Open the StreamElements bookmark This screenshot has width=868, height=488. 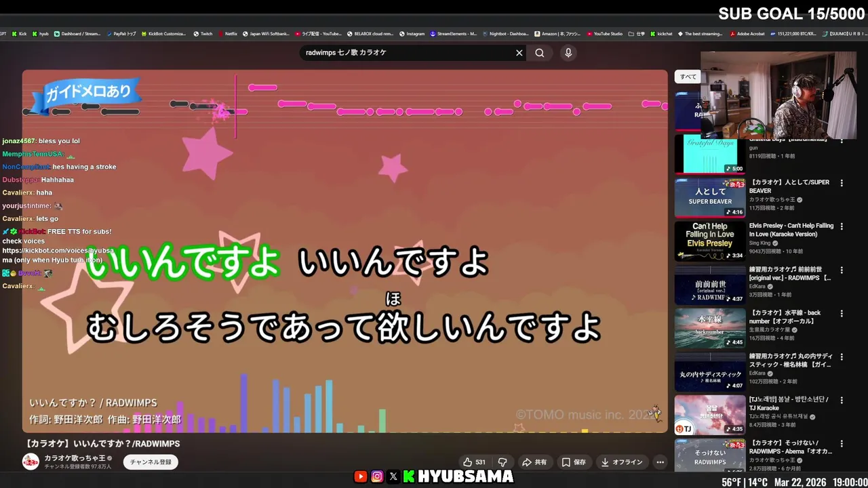coord(454,33)
